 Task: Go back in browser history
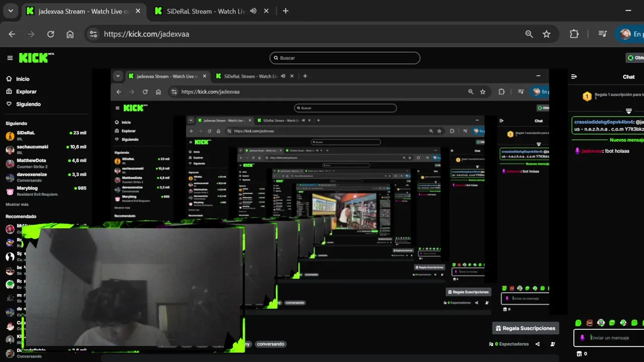point(12,34)
